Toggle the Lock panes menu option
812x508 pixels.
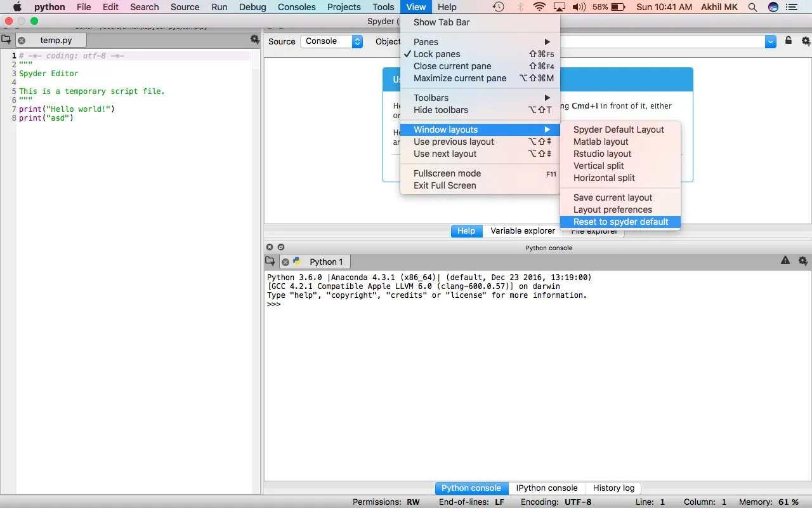pos(480,54)
